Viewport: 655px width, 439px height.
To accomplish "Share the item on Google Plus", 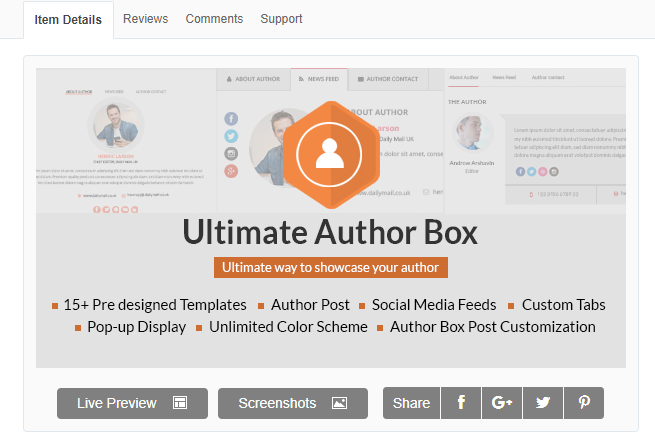I will coord(502,403).
